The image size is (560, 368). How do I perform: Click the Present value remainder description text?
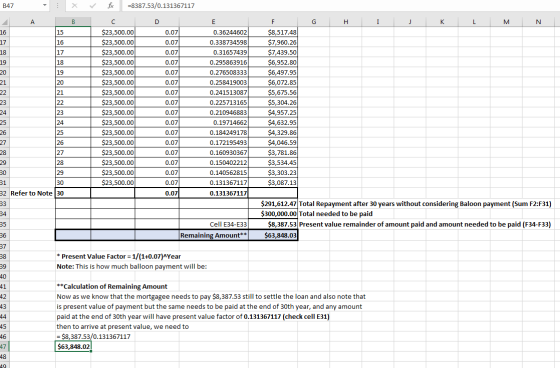point(425,224)
